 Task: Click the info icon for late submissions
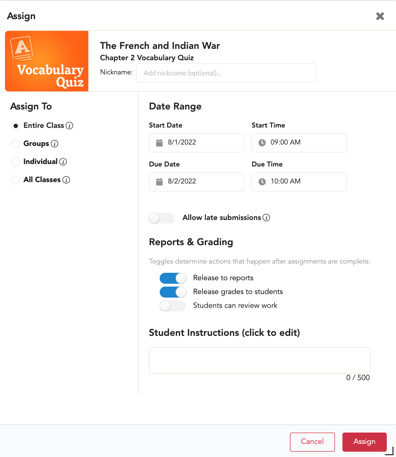[266, 218]
